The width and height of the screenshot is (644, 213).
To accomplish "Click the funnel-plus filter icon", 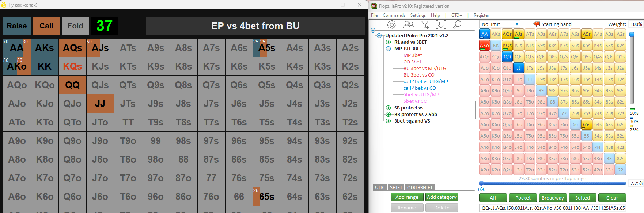I will pyautogui.click(x=425, y=25).
